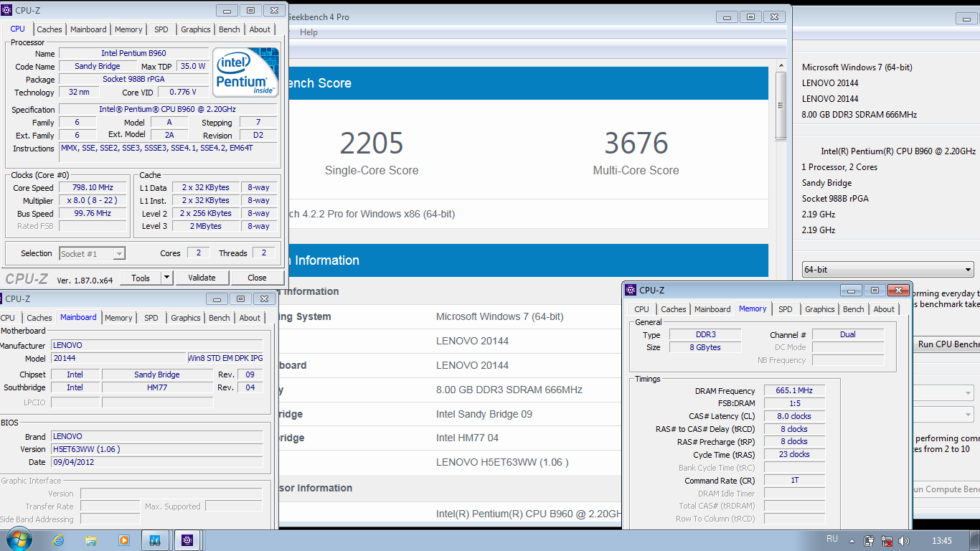Click the Bus Speed value 99.76 MHz
Image resolution: width=980 pixels, height=551 pixels.
tap(93, 213)
